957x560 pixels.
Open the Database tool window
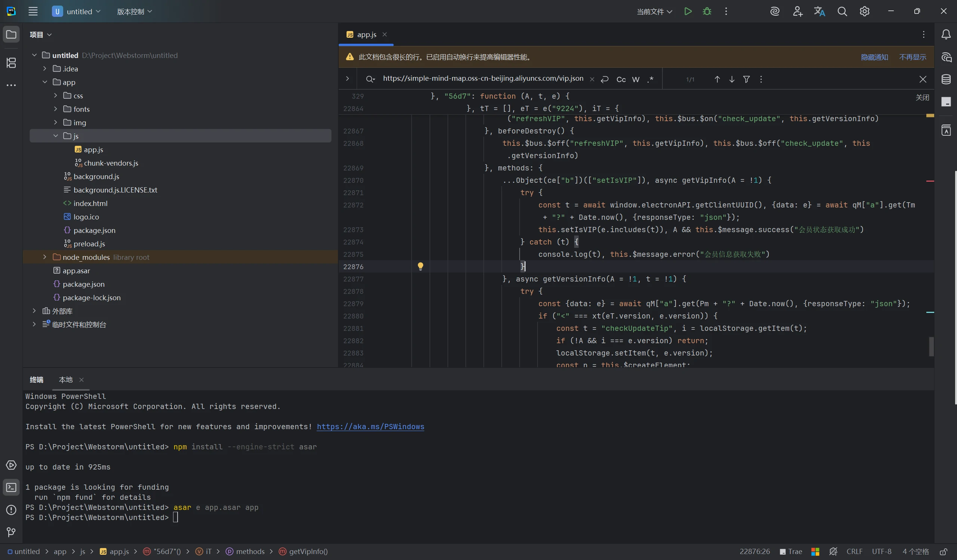(x=946, y=79)
